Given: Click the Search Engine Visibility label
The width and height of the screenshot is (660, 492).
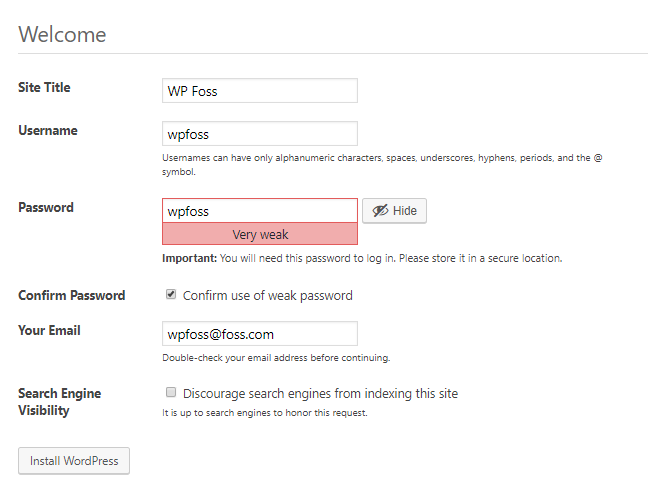Looking at the screenshot, I should coord(59,402).
